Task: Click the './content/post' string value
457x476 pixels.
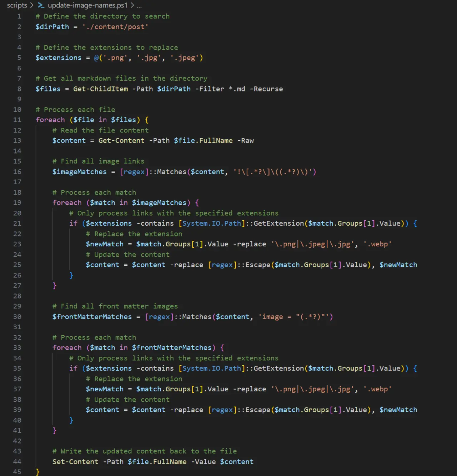Action: 115,27
